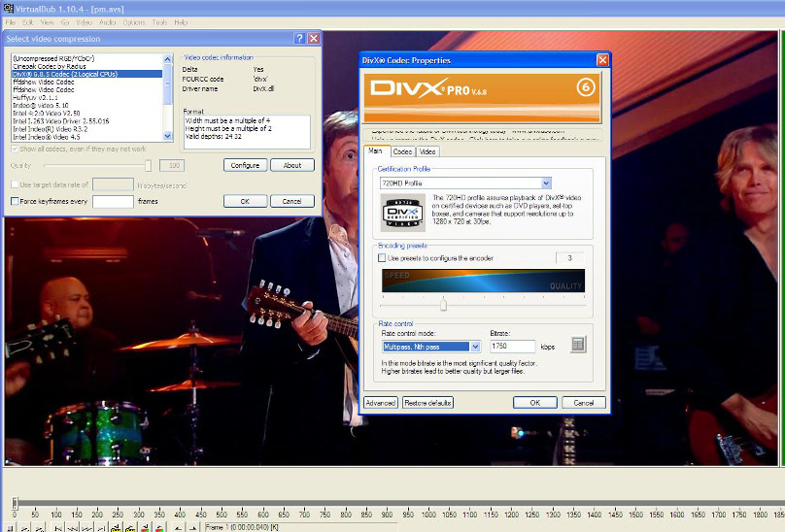The width and height of the screenshot is (785, 532).
Task: Enable Use target data rate checkbox
Action: tap(15, 184)
